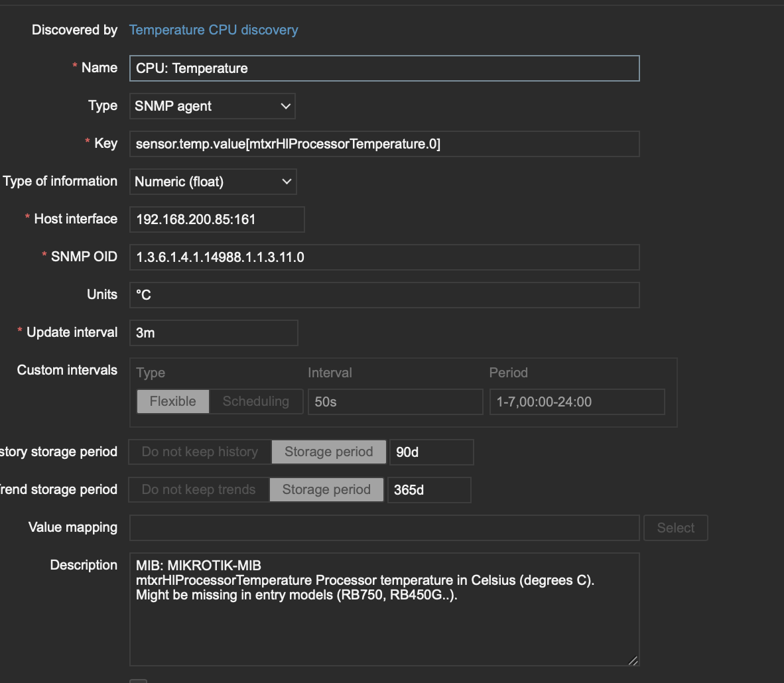
Task: Open the Temperature CPU discovery link
Action: click(214, 30)
